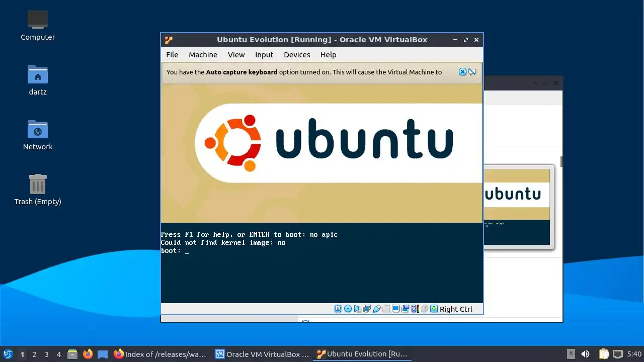Screen dimensions: 644x362
Task: Switch to Index of /releases Firefox taskbar entry
Action: (160, 354)
